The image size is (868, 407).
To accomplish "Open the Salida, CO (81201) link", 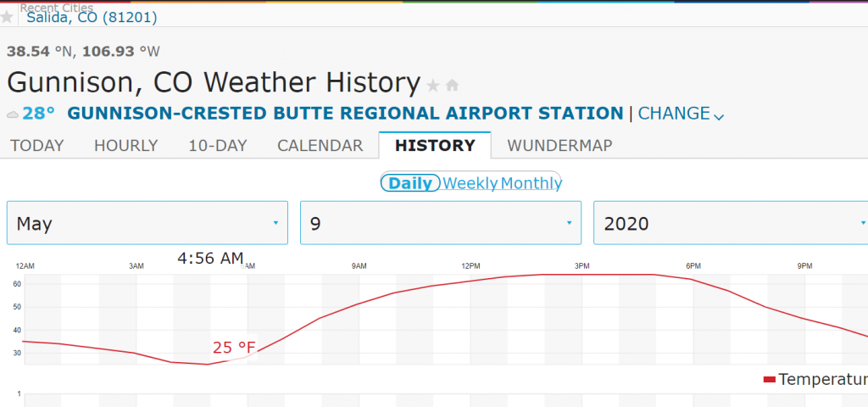I will tap(92, 17).
